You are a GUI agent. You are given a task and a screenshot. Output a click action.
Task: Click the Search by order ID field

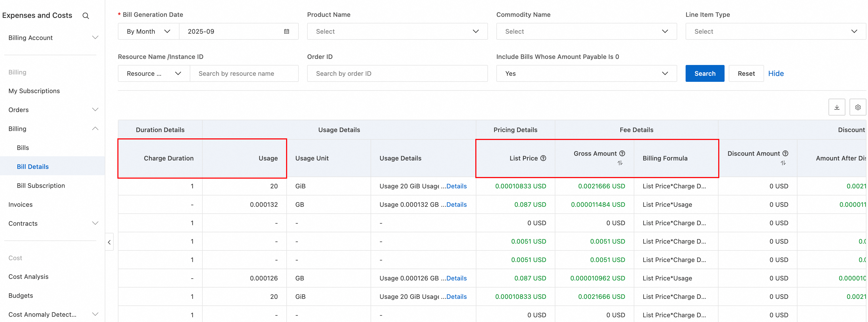point(397,73)
